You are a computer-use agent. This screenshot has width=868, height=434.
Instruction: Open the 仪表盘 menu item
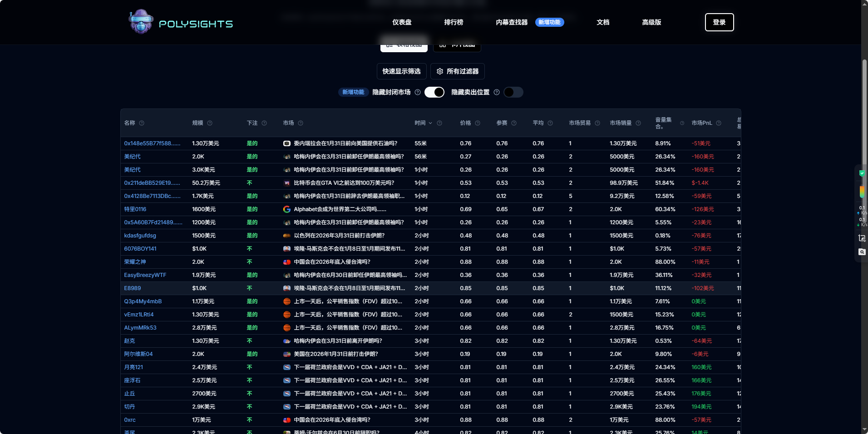[x=402, y=22]
